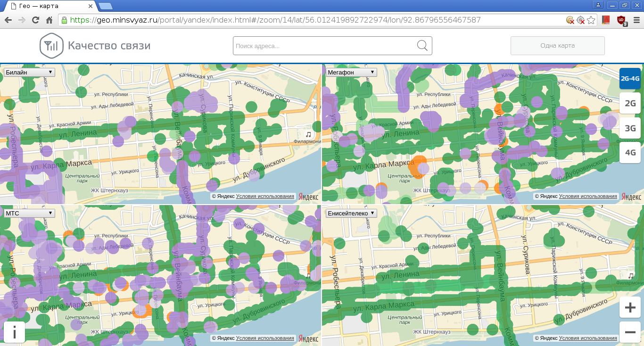
Task: Zoom out the map with minus
Action: pos(630,332)
